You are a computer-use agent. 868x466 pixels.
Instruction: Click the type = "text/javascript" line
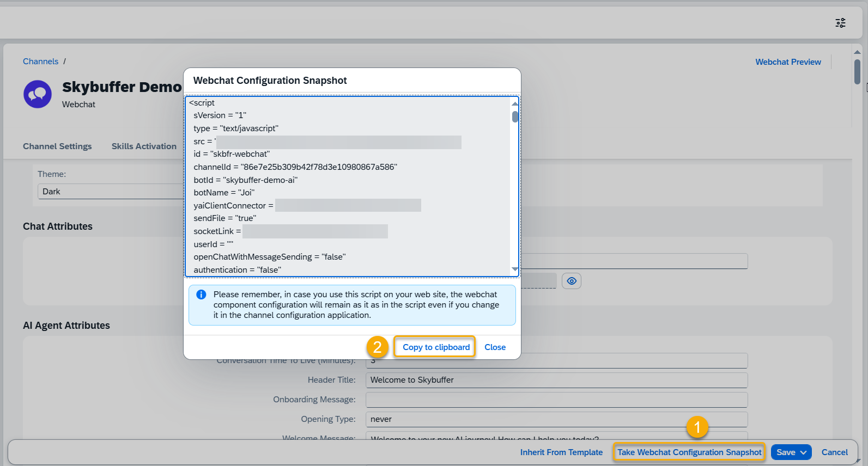(236, 128)
